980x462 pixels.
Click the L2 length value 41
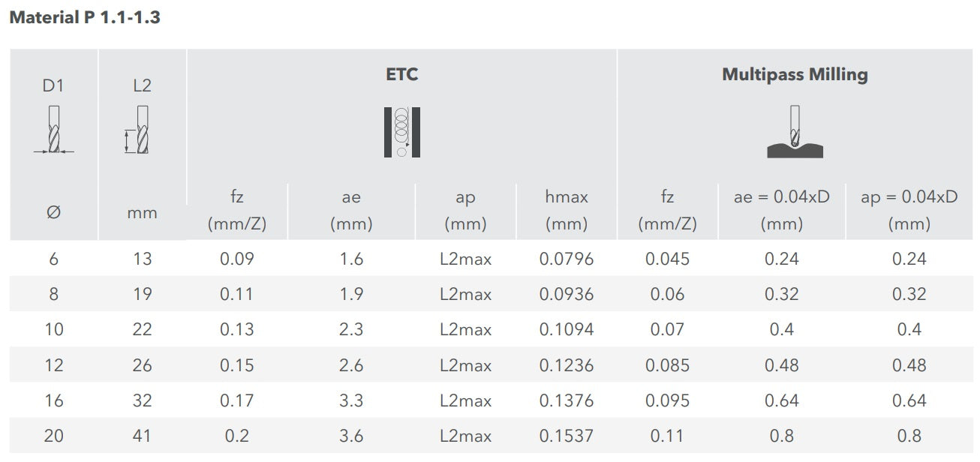click(142, 436)
